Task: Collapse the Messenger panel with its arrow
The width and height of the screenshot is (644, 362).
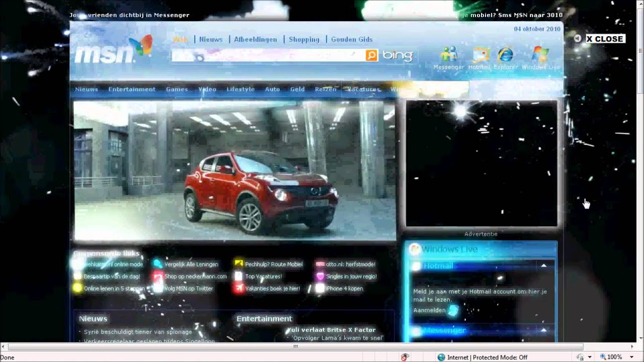Action: point(544,330)
